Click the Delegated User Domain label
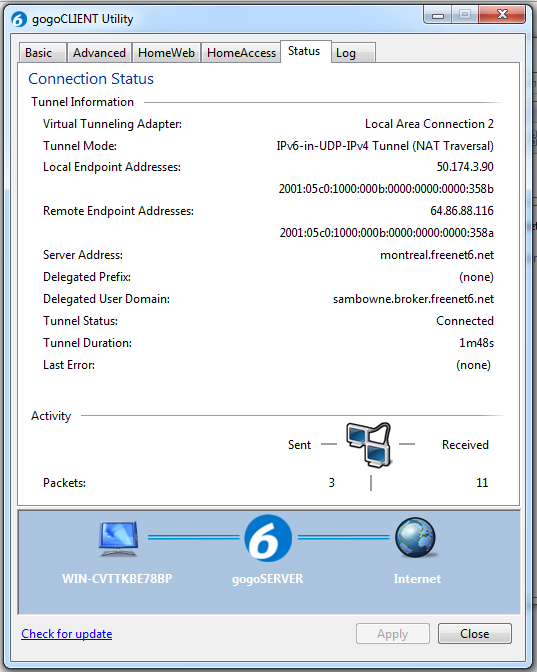Viewport: 537px width, 672px height. point(106,299)
